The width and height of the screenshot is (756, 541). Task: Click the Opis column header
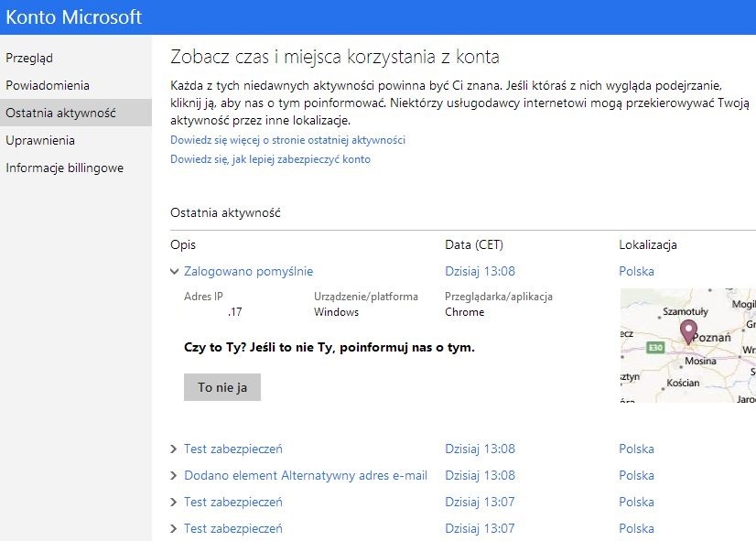click(183, 245)
